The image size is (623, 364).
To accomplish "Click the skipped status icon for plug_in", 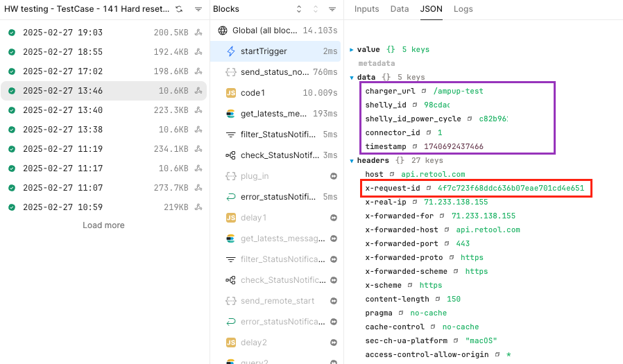I will [334, 176].
